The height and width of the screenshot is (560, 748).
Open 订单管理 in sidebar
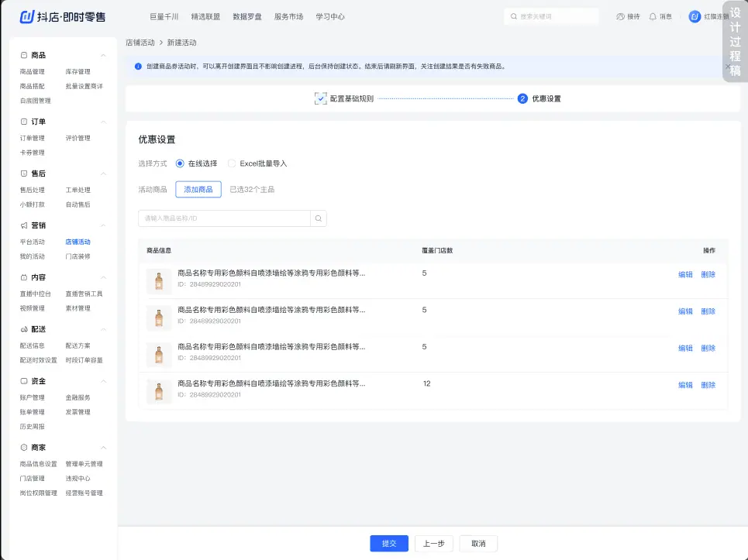pos(32,138)
